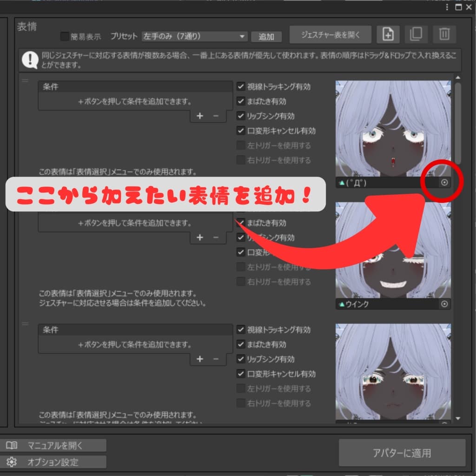Click the 追加 button next to プリセット
Image resolution: width=476 pixels, height=476 pixels.
click(266, 36)
